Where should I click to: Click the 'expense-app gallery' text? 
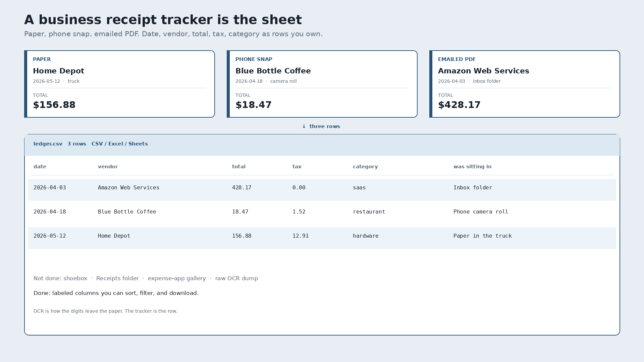click(177, 279)
